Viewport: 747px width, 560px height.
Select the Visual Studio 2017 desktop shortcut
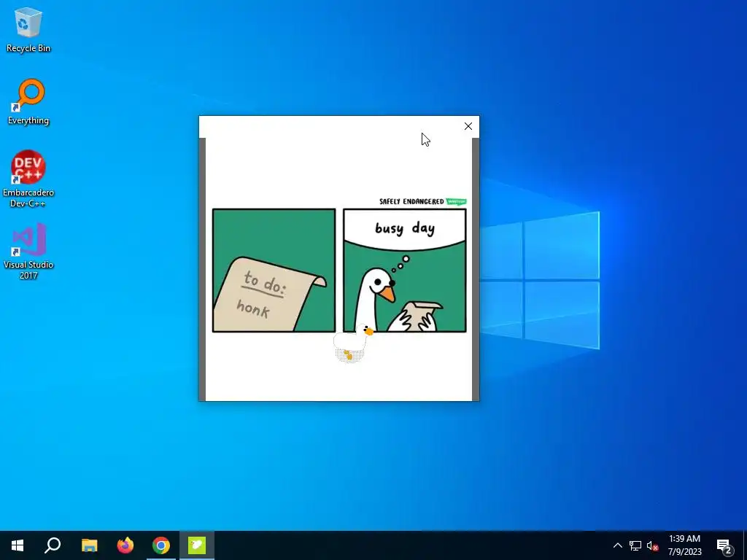pyautogui.click(x=28, y=251)
